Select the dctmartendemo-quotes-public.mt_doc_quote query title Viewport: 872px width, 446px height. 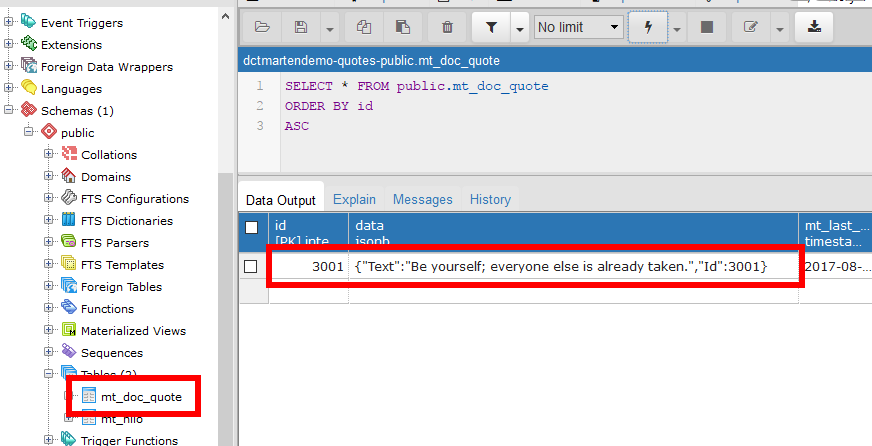pyautogui.click(x=371, y=61)
